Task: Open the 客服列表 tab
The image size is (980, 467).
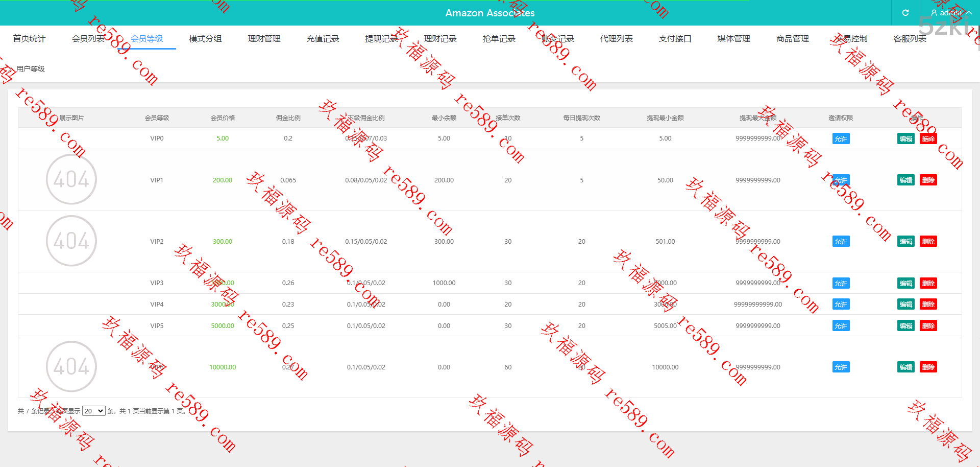Action: (910, 38)
